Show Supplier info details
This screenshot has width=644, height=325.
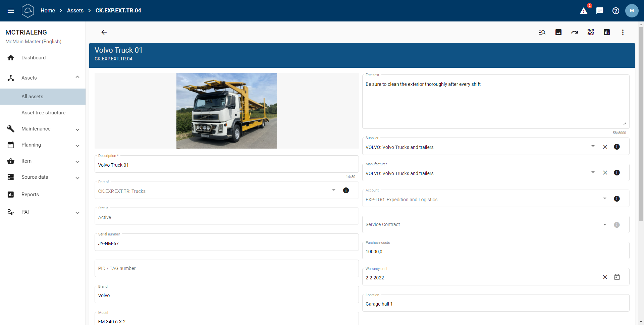[x=617, y=147]
